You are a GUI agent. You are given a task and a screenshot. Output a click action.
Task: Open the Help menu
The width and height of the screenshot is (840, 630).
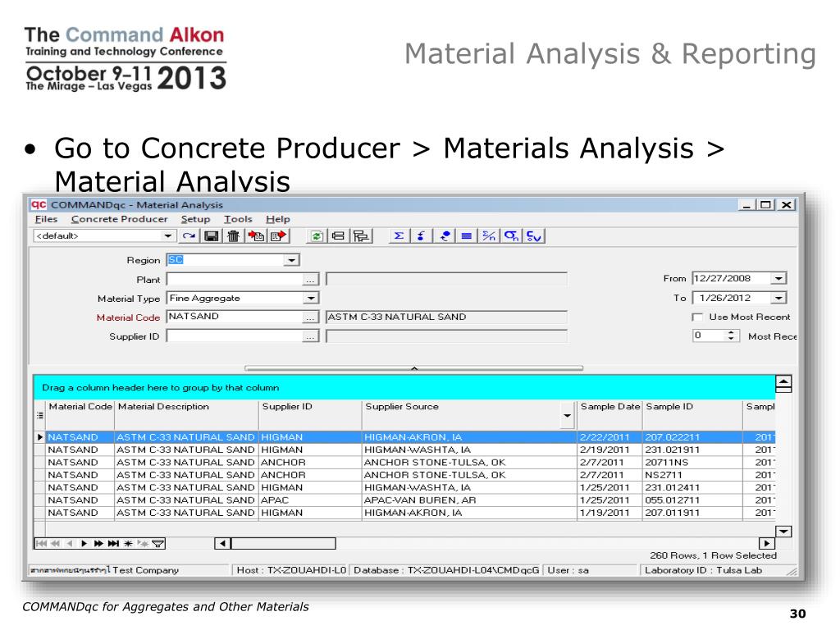pyautogui.click(x=278, y=219)
